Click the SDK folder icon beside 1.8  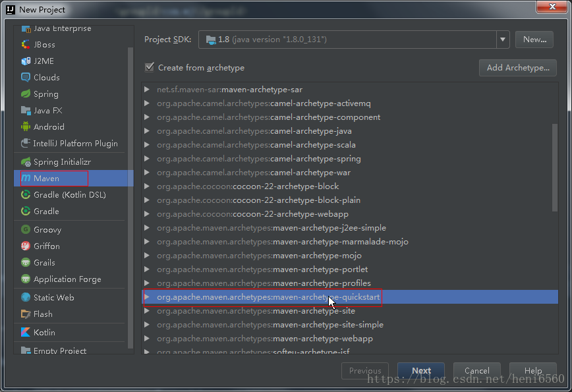click(x=211, y=40)
